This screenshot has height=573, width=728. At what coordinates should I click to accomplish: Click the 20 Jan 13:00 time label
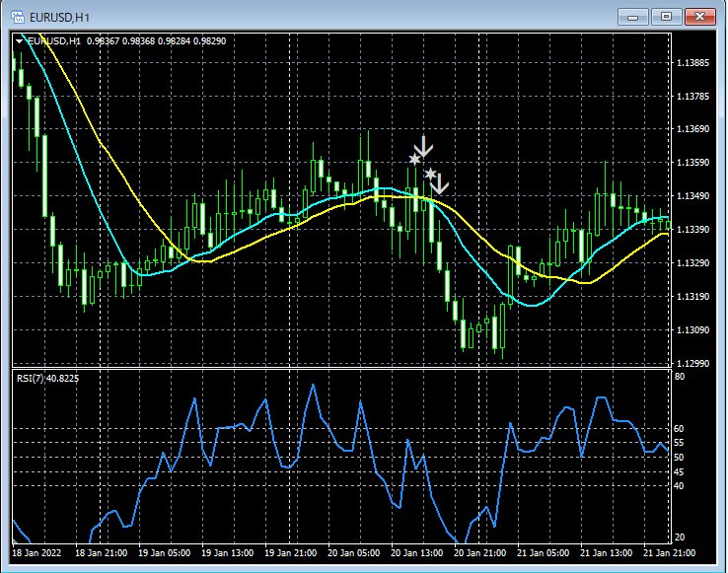coord(417,553)
